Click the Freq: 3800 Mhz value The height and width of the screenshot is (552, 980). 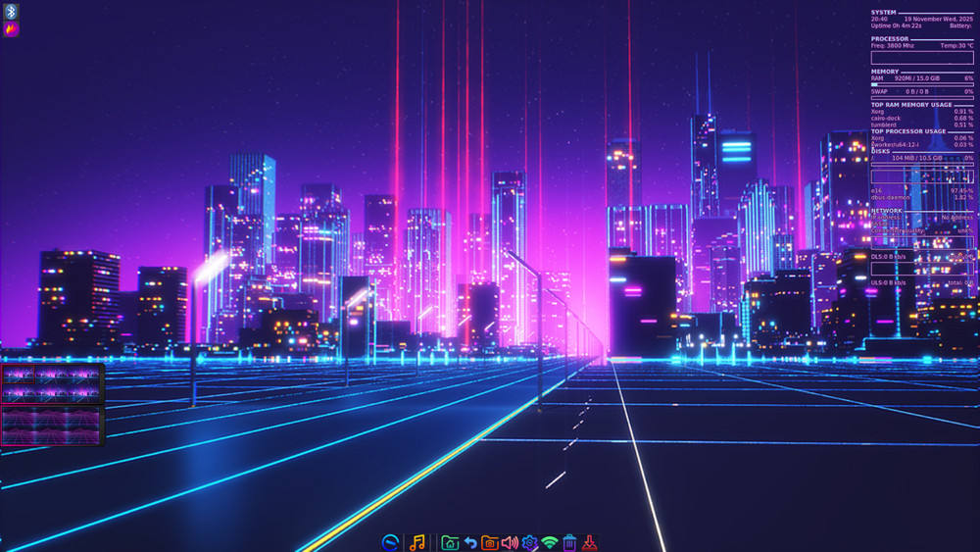tap(893, 46)
